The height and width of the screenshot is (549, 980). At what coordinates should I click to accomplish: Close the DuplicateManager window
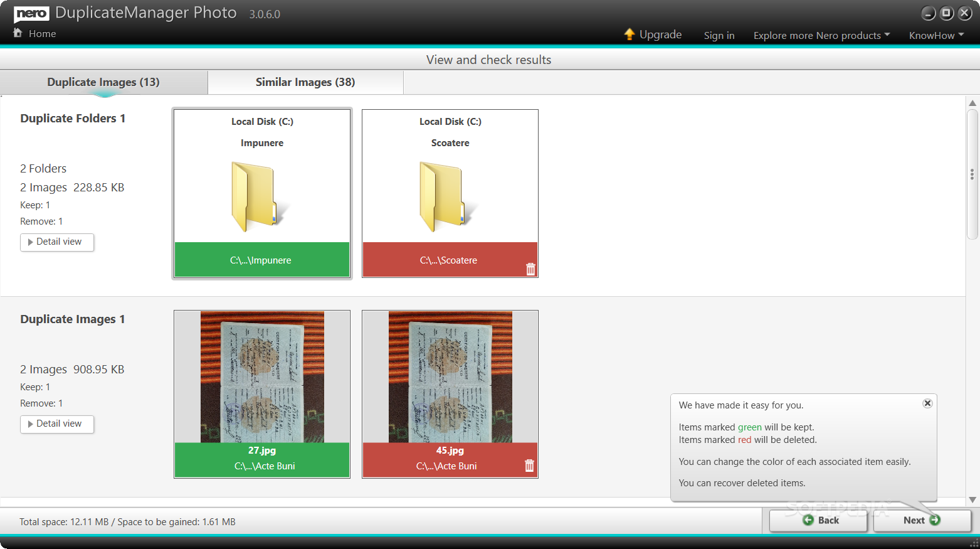pos(965,13)
